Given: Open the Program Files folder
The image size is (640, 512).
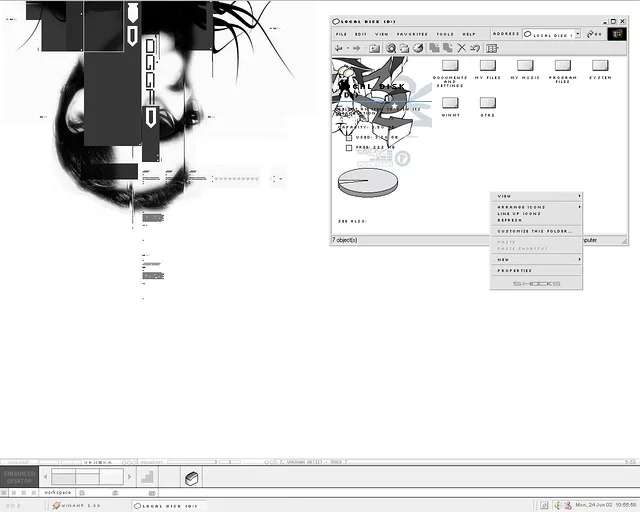Looking at the screenshot, I should click(x=562, y=66).
